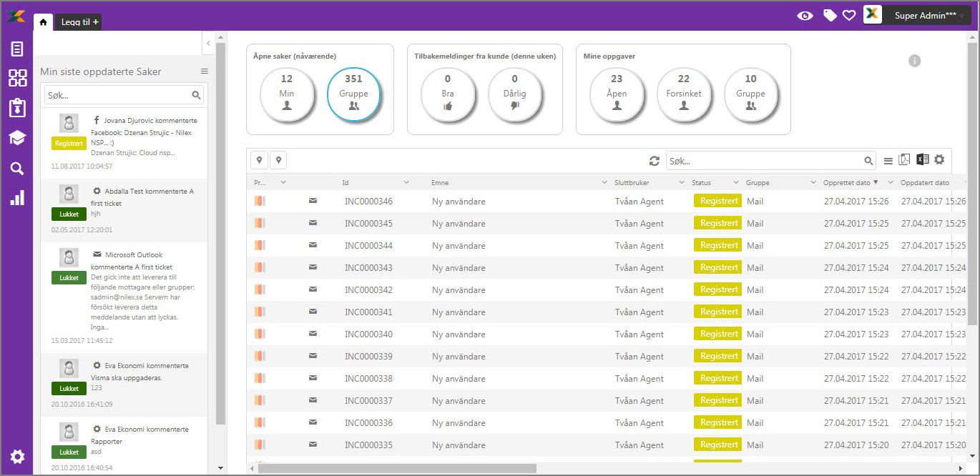
Task: Open the graduation cap knowledge icon
Action: 17,138
